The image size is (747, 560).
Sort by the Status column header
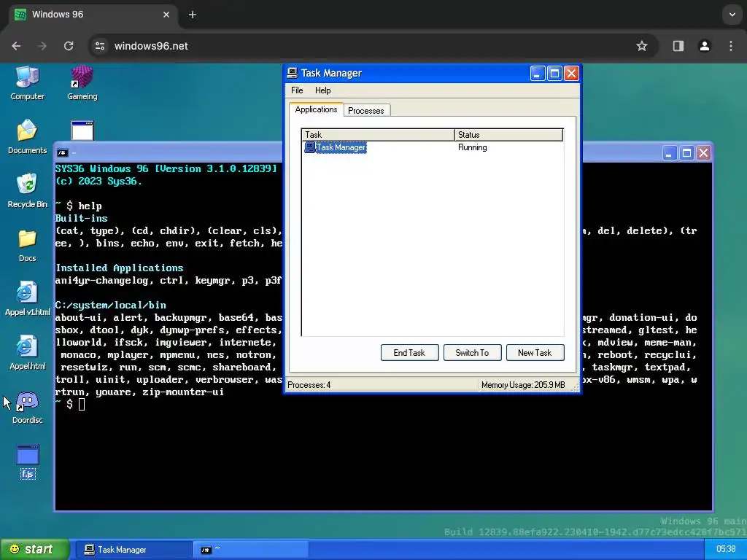coord(508,135)
